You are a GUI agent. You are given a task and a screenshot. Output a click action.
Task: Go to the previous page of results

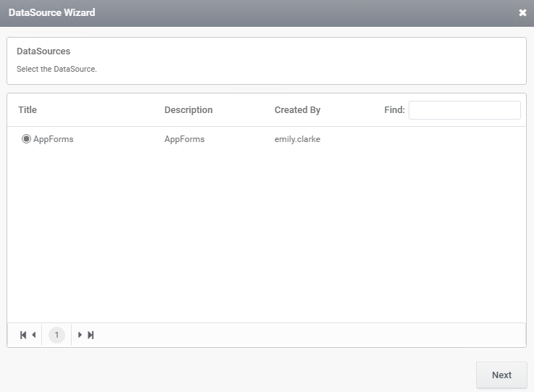34,335
